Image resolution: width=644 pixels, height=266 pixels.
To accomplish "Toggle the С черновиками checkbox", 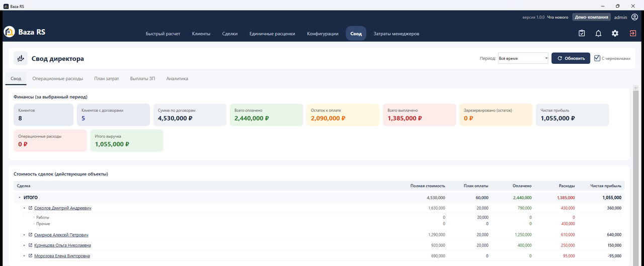I will (x=597, y=58).
